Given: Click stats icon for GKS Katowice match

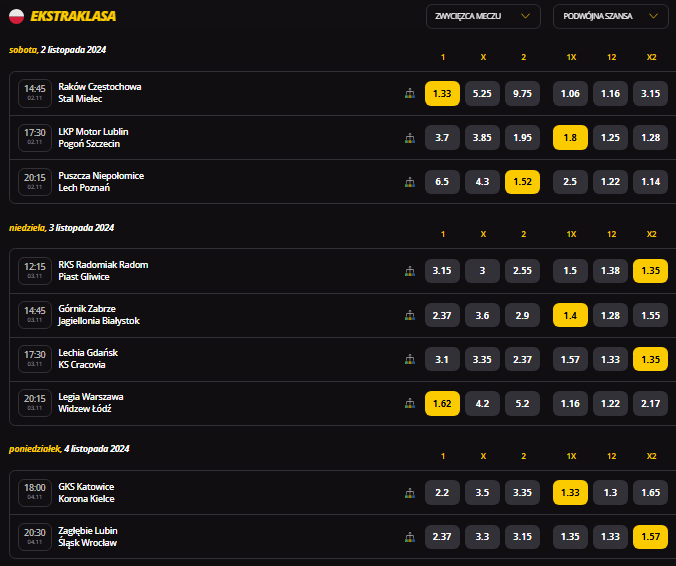Looking at the screenshot, I should [409, 493].
